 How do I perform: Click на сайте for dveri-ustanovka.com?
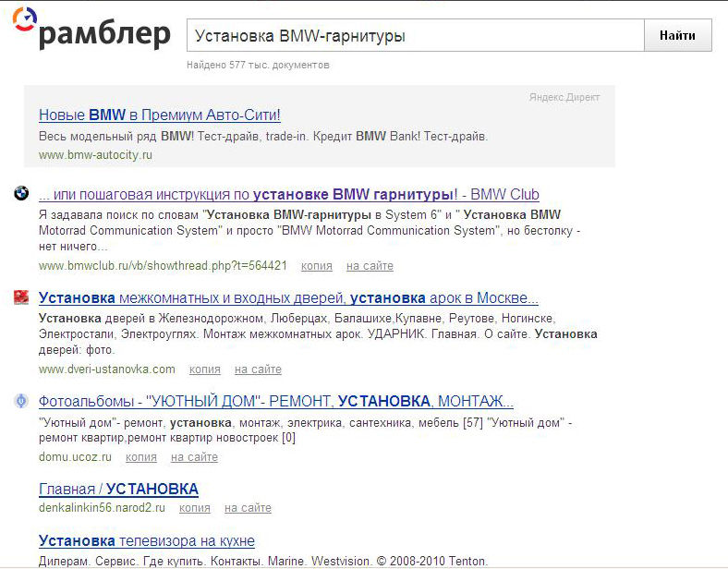258,369
